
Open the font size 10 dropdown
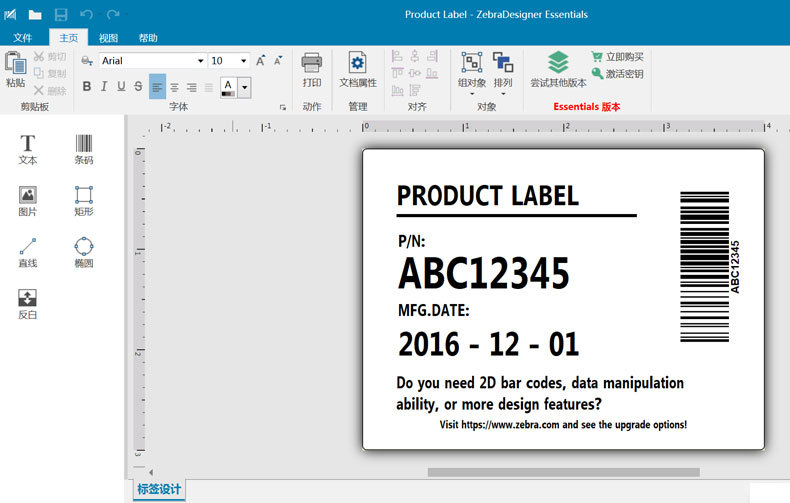click(x=244, y=61)
